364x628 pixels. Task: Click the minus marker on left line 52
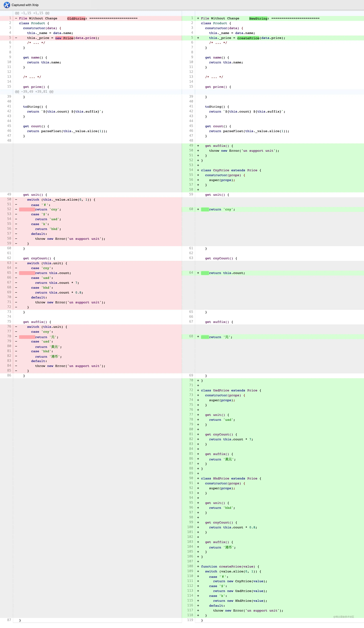click(x=16, y=209)
